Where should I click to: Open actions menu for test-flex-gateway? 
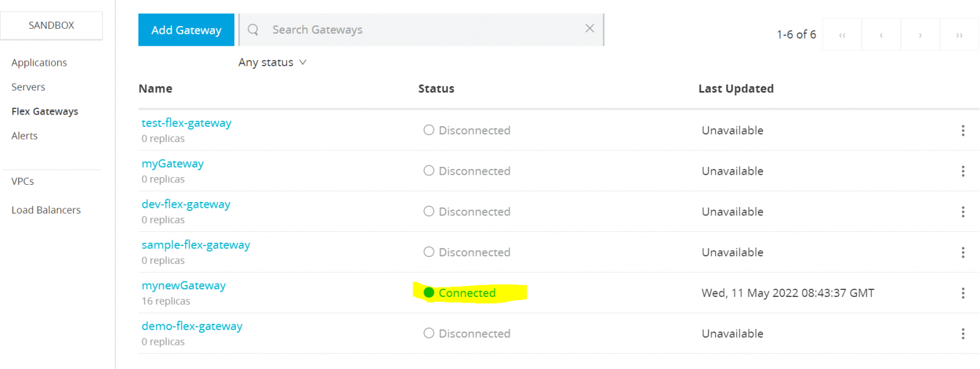[963, 130]
